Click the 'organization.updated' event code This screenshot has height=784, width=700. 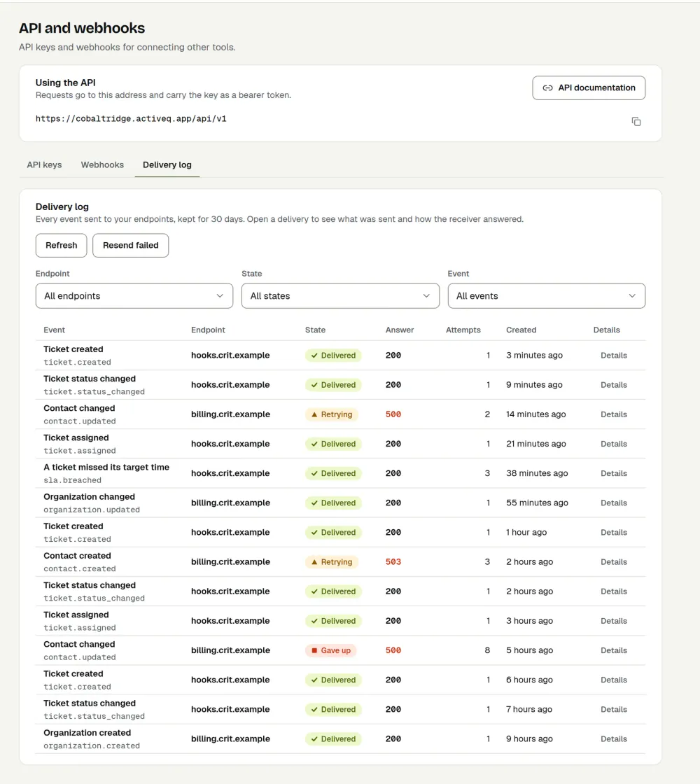tap(92, 510)
